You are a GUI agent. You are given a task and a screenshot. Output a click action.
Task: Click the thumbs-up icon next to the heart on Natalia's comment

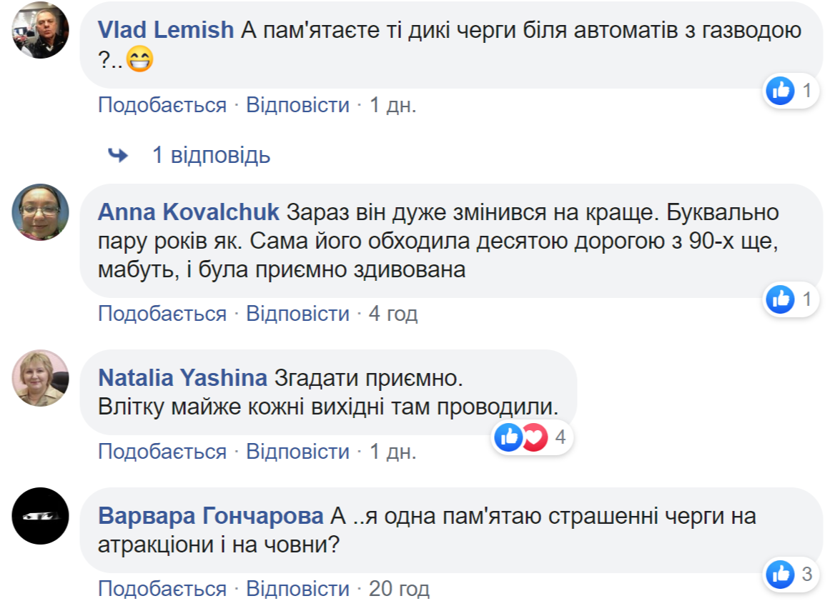tap(509, 437)
